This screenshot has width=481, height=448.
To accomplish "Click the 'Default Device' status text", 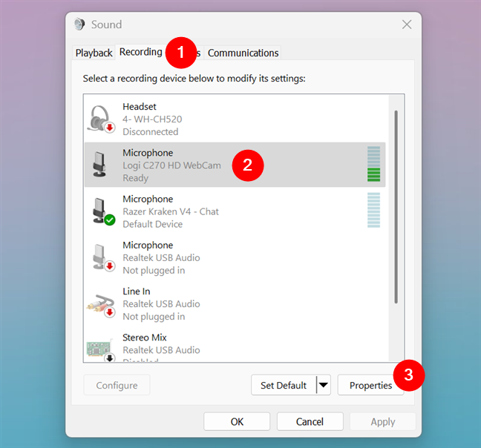I will tap(153, 224).
